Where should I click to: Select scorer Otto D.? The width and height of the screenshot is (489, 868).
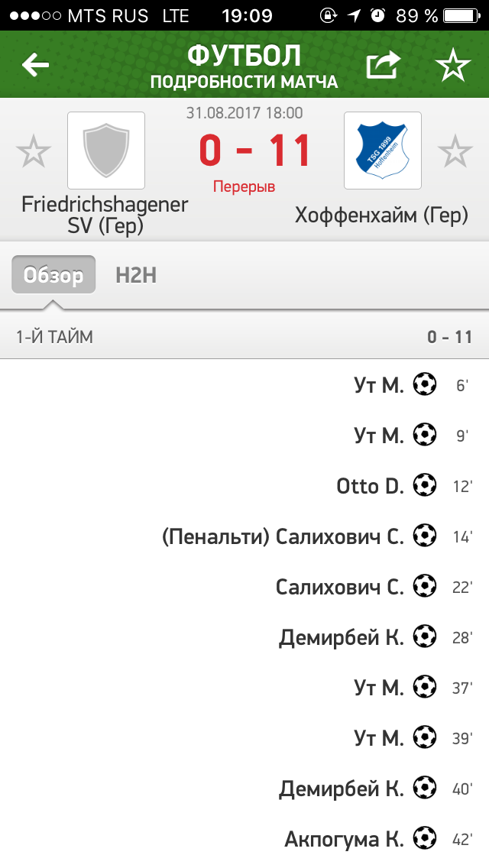[370, 485]
